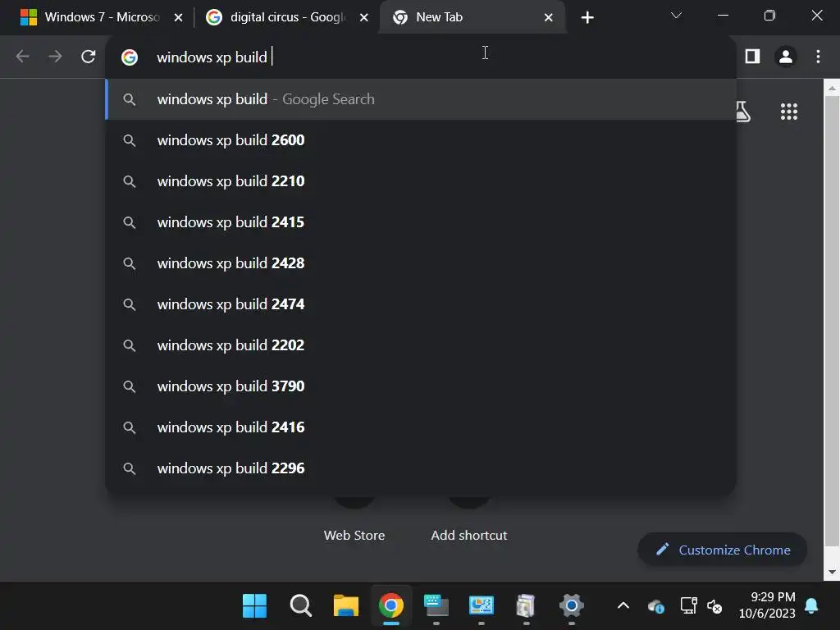The width and height of the screenshot is (840, 630).
Task: Open File Explorer from the taskbar
Action: click(x=346, y=605)
